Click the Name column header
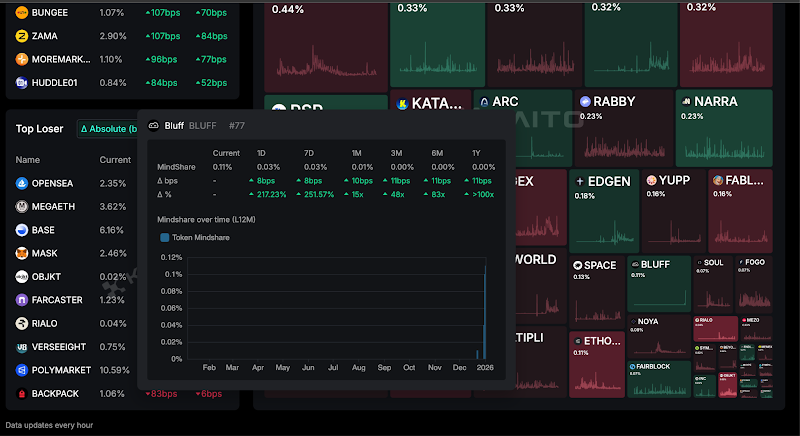800x436 pixels. (x=28, y=160)
